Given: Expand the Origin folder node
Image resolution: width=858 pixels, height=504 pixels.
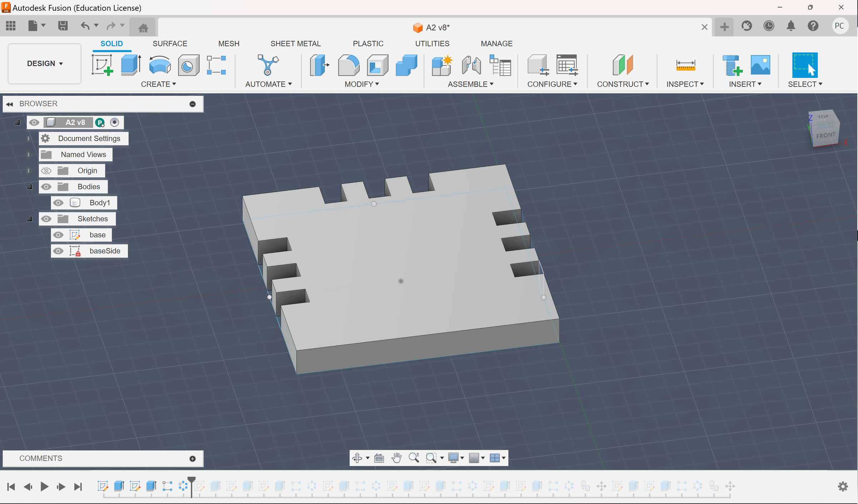Looking at the screenshot, I should tap(29, 171).
